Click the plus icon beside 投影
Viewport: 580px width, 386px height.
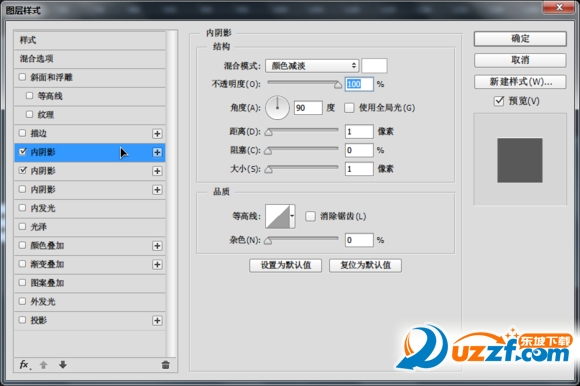pyautogui.click(x=157, y=321)
